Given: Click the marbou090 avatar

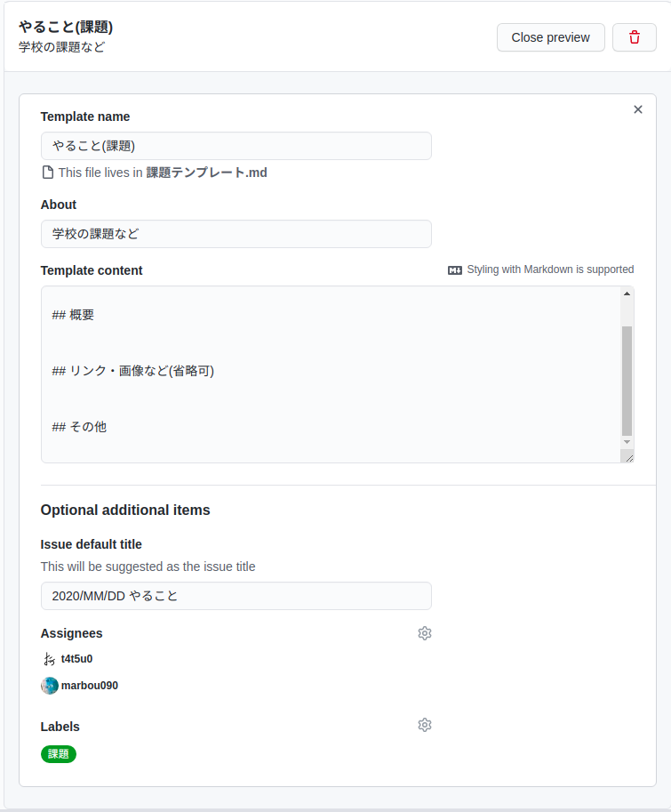Looking at the screenshot, I should pos(50,685).
